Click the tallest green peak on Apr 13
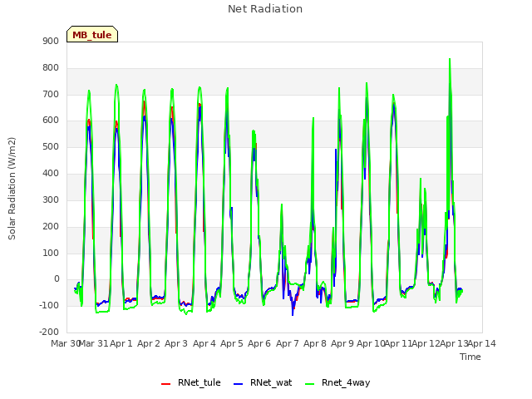Viewport: 532px width, 399px height. (x=450, y=59)
